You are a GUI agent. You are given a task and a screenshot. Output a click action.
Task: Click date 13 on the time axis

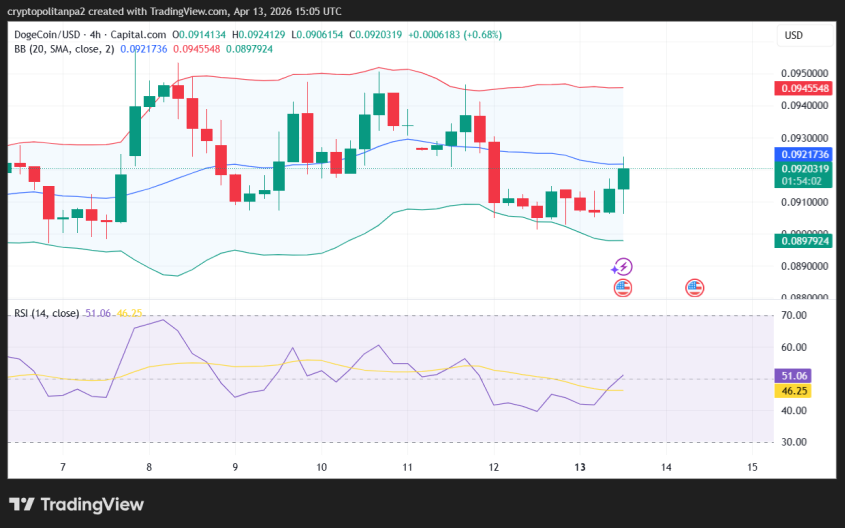click(580, 467)
